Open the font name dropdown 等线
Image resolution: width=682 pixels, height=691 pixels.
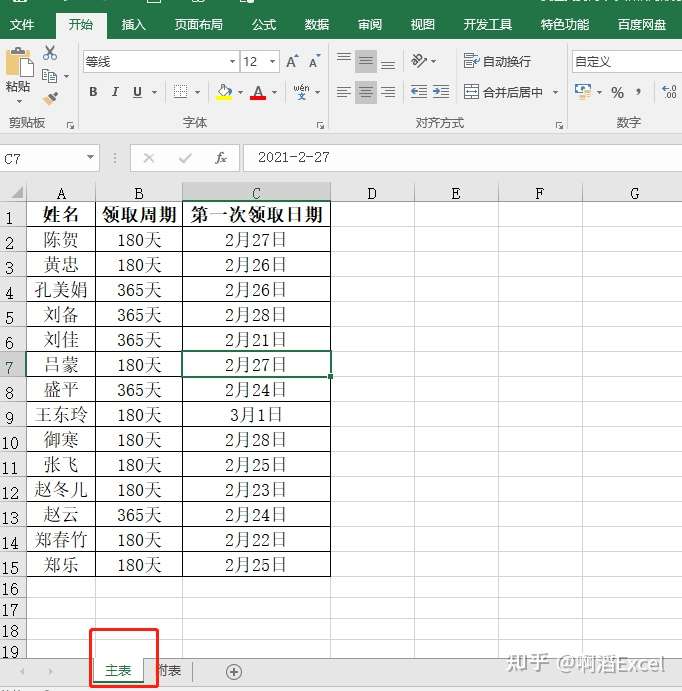pos(232,61)
